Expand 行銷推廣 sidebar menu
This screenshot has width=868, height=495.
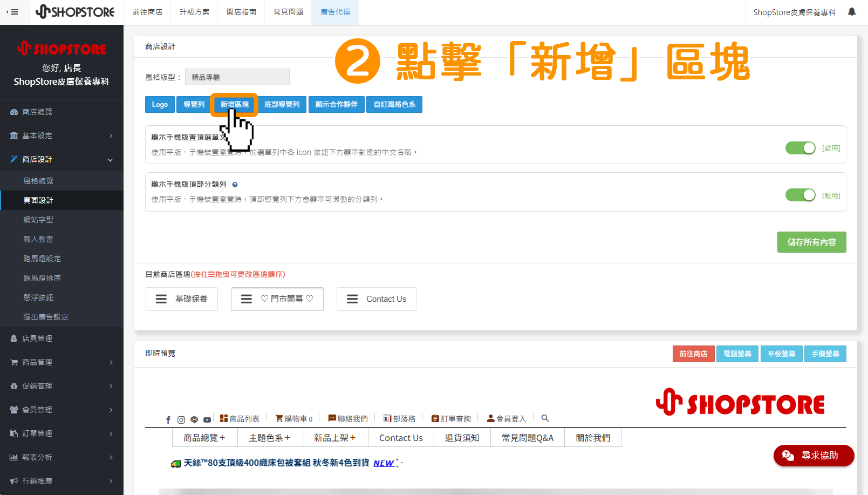pos(61,481)
